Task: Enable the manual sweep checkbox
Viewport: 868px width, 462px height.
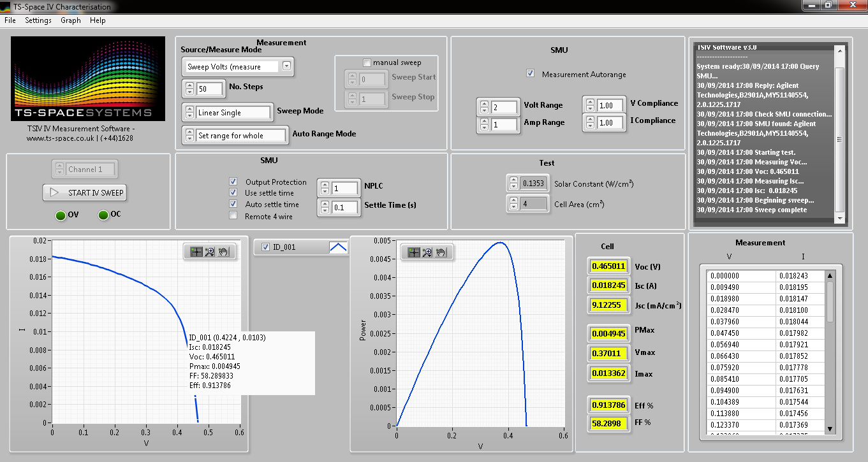Action: [x=367, y=62]
